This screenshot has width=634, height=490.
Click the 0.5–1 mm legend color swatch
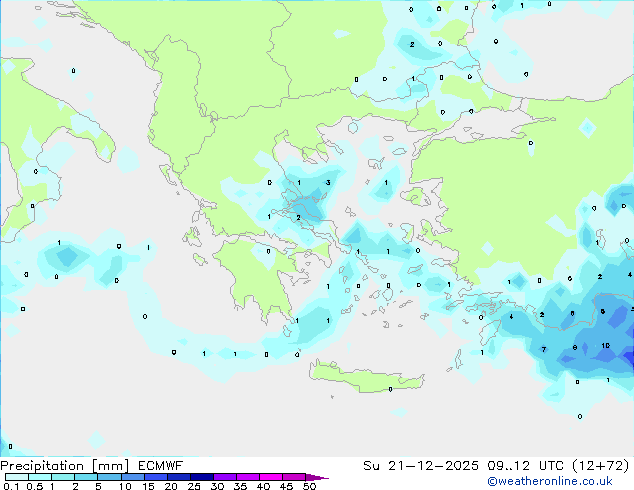coord(40,477)
